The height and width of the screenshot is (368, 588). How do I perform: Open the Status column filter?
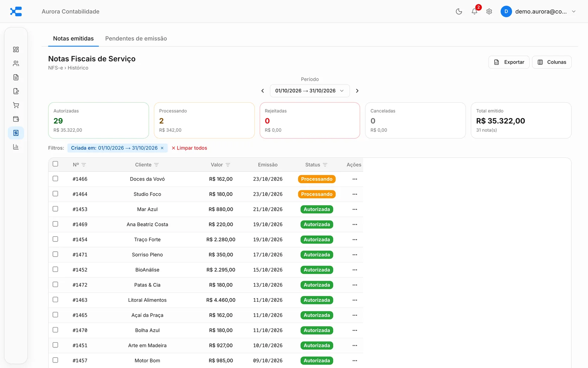(x=325, y=165)
